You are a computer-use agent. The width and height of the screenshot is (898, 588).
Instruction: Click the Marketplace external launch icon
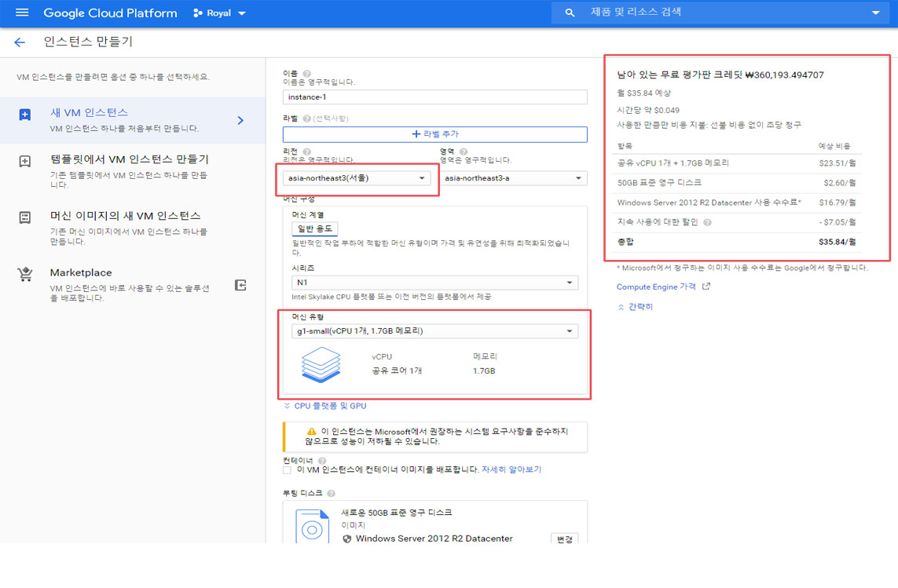pos(240,285)
